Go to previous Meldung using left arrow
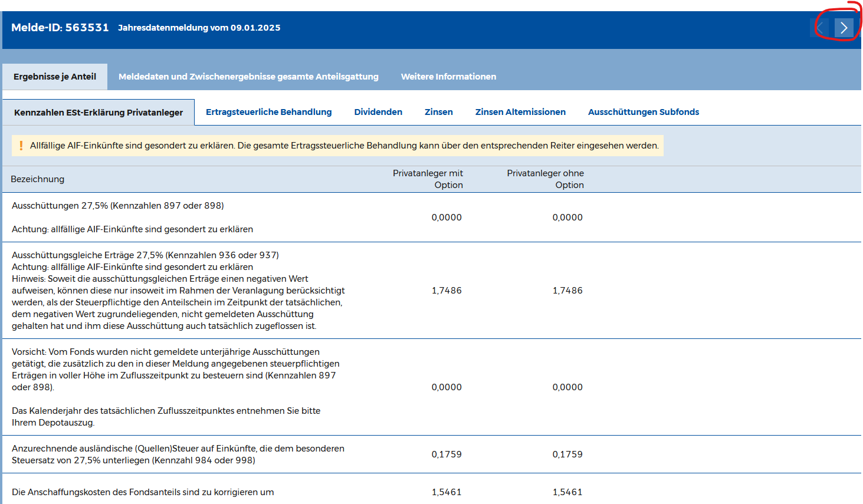Viewport: 863px width, 504px height. pos(820,28)
